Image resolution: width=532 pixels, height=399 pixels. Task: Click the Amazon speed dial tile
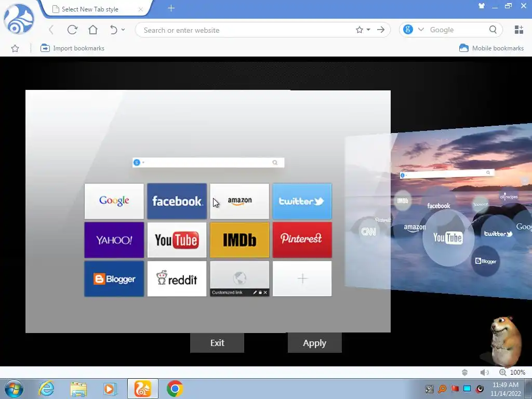(240, 201)
